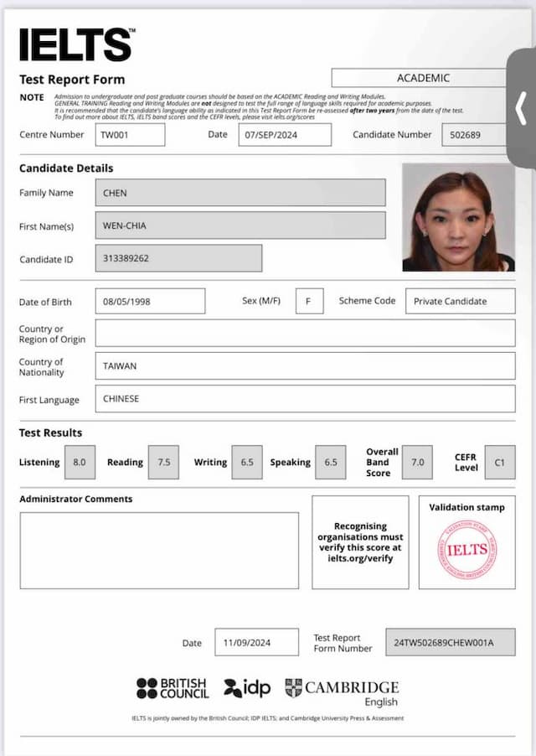Select the candidate photo thumbnail
Viewport: 536px width, 756px height.
tap(458, 217)
